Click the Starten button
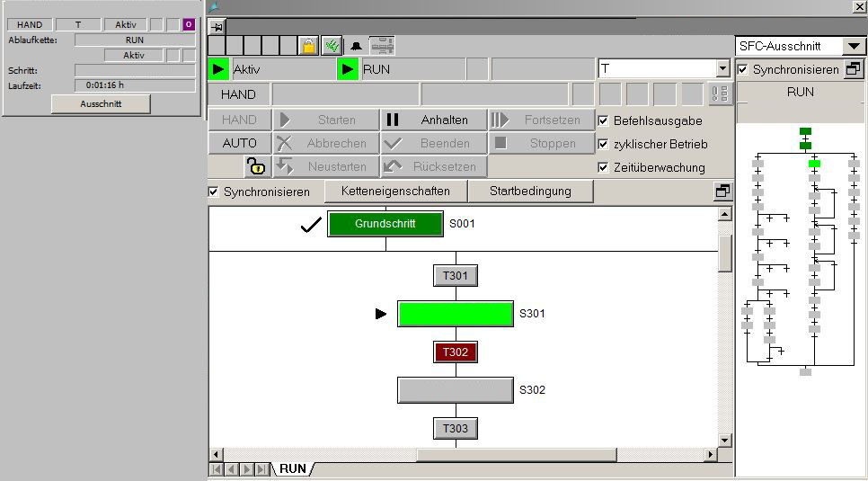The height and width of the screenshot is (481, 868). 326,120
